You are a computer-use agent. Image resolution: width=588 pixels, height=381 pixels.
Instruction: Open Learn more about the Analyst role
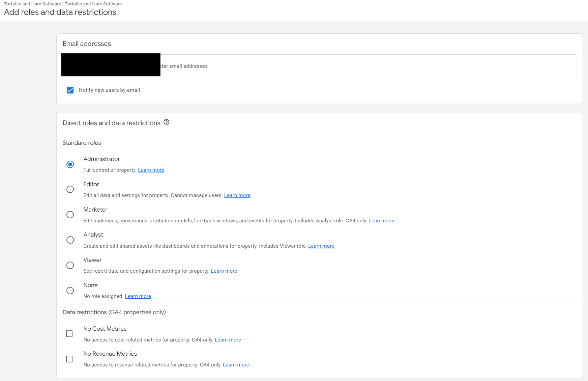point(321,246)
